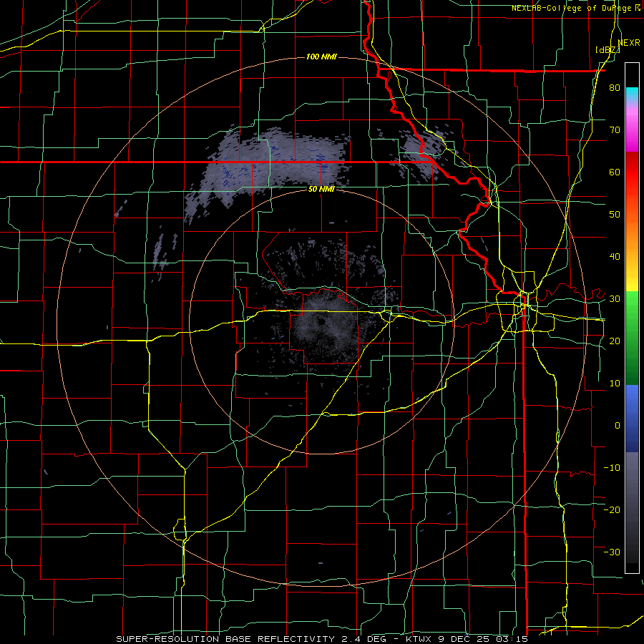Image resolution: width=644 pixels, height=644 pixels.
Task: Click the '100 NMI' range ring label
Action: (321, 57)
